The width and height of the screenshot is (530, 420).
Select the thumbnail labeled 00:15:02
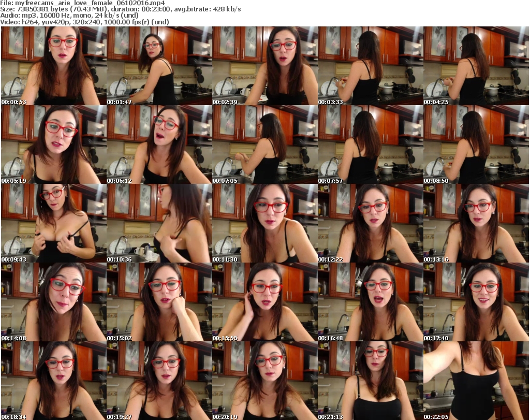(x=159, y=302)
